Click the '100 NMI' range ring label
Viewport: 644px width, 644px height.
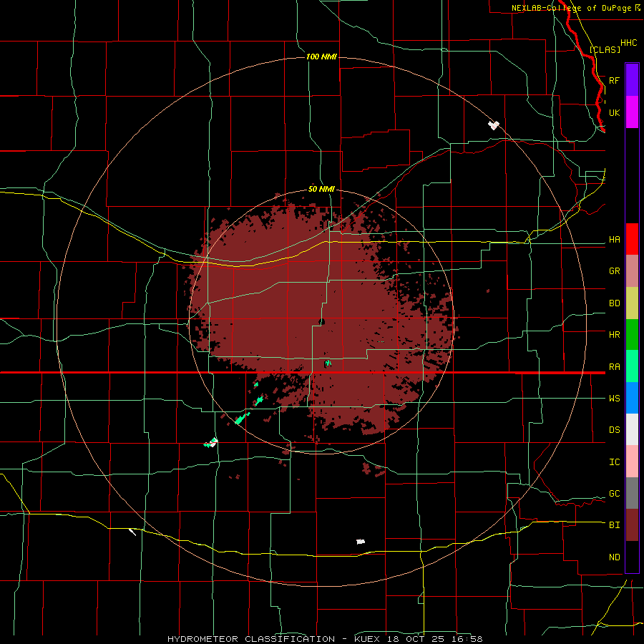pos(321,57)
